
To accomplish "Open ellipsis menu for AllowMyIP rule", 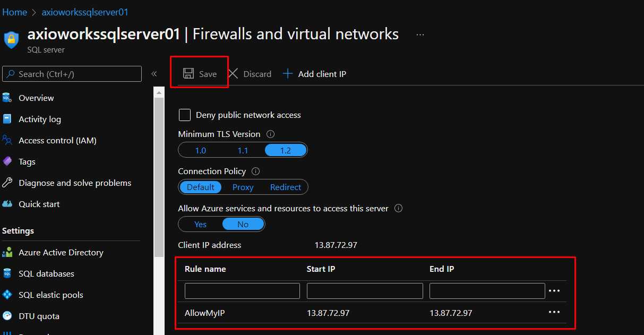I will click(554, 312).
